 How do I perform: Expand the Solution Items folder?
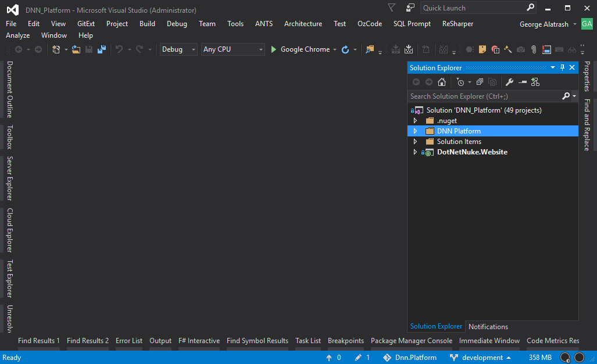tap(416, 142)
